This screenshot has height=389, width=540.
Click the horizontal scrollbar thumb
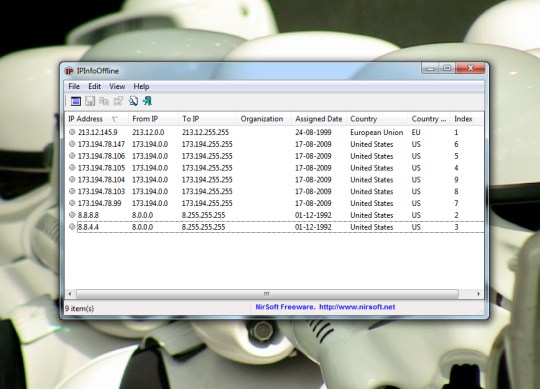(267, 294)
